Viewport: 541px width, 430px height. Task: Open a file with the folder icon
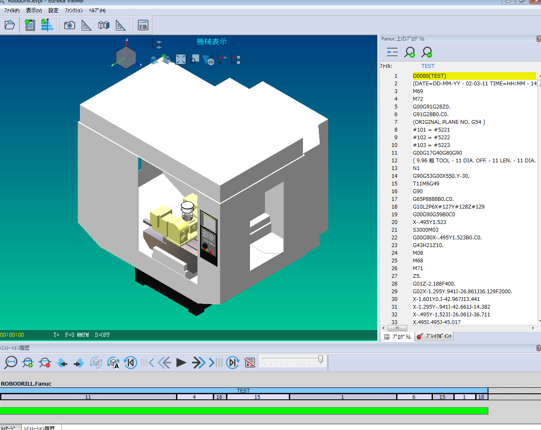(x=10, y=25)
